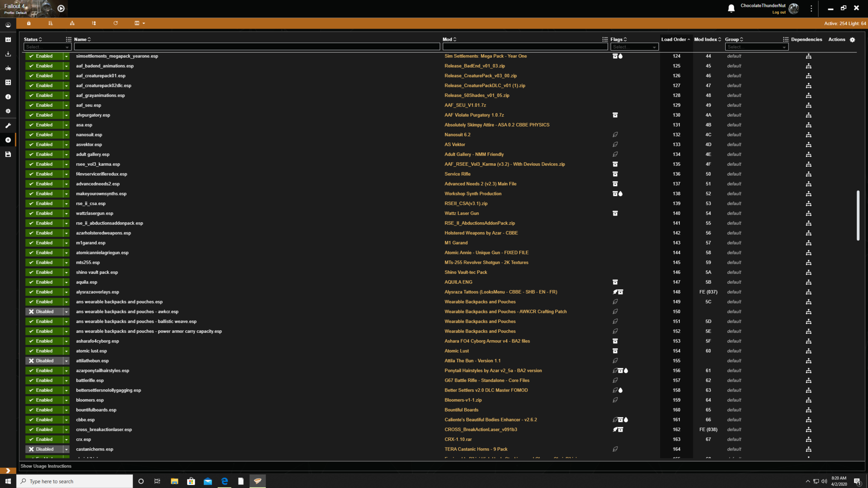Expand status dropdown arrow for mts255.esp

(66, 263)
